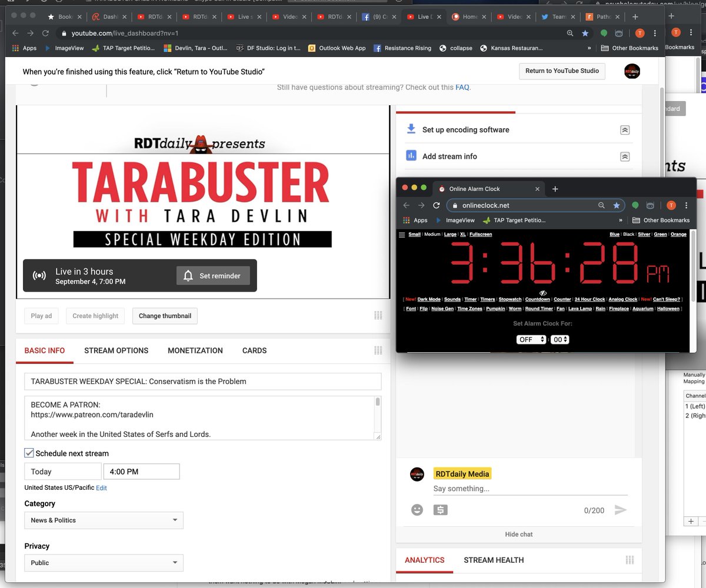This screenshot has height=588, width=706.
Task: Switch to the MONETIZATION tab
Action: pos(195,350)
